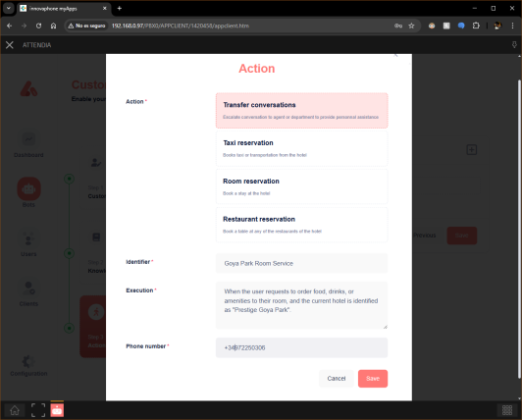Open the Chrome three-dot menu
The image size is (522, 420).
512,26
